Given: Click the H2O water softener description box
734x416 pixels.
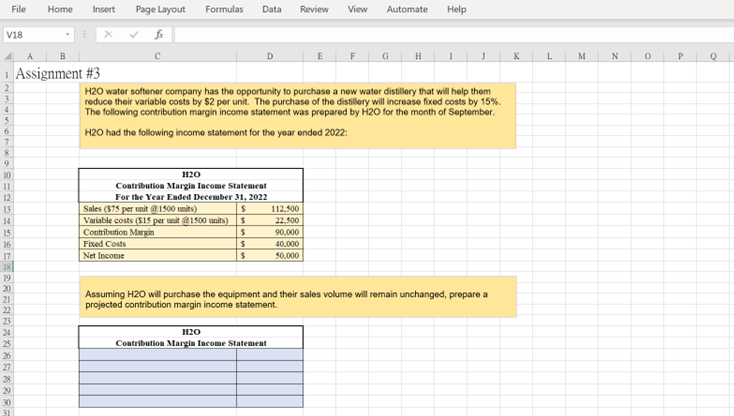Looking at the screenshot, I should (298, 116).
